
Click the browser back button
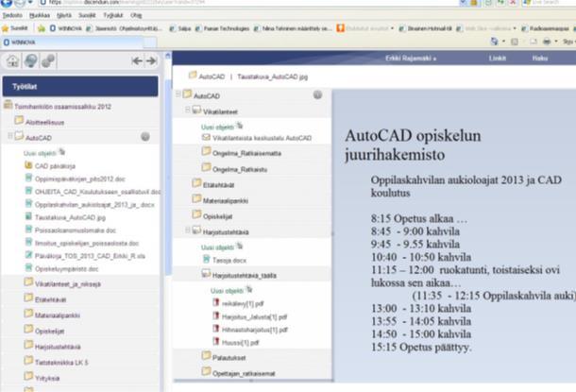[7, 3]
